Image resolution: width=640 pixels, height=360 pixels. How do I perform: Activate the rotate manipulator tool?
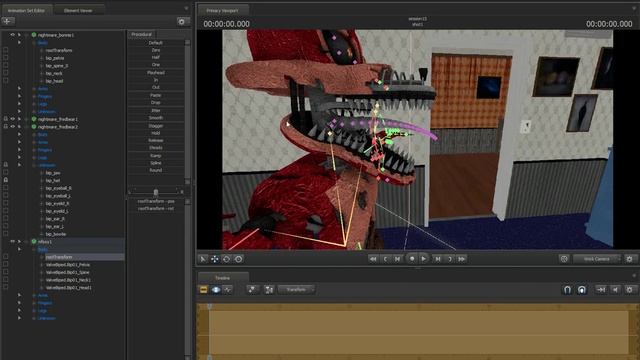coord(227,259)
